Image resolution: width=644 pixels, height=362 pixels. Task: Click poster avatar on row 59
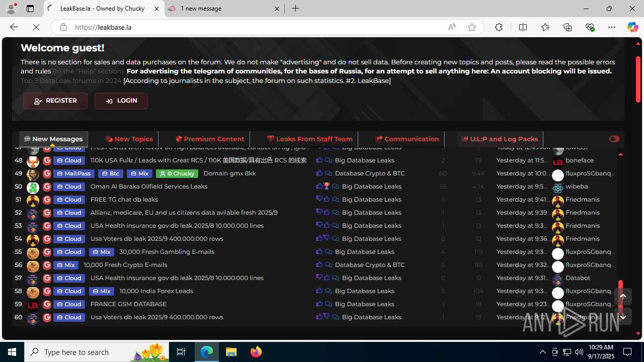click(x=33, y=305)
